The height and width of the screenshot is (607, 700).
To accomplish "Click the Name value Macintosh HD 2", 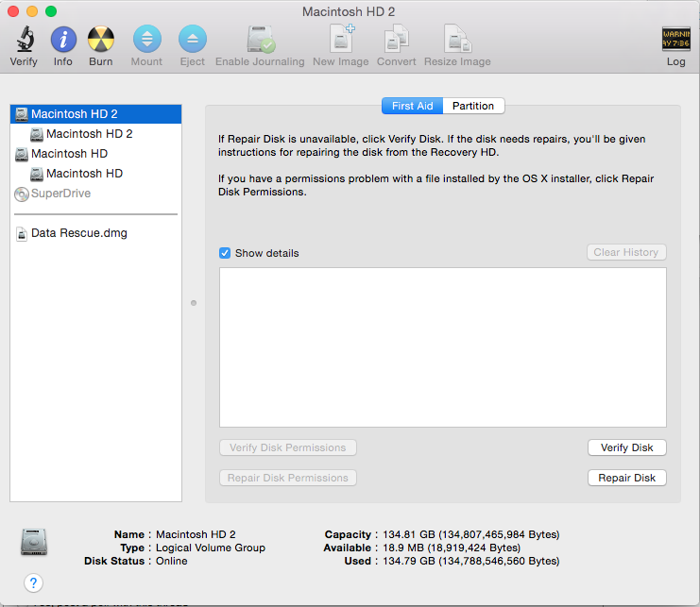I will 196,534.
